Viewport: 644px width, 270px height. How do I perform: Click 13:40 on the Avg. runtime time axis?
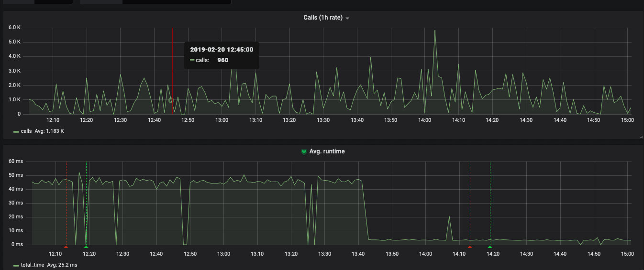pos(358,254)
